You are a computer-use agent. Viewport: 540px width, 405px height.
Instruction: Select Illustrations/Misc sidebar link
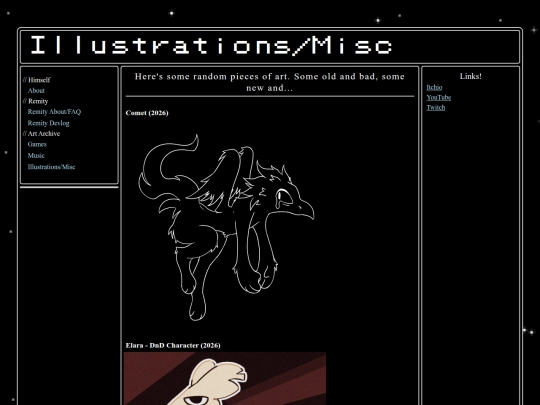coord(51,167)
